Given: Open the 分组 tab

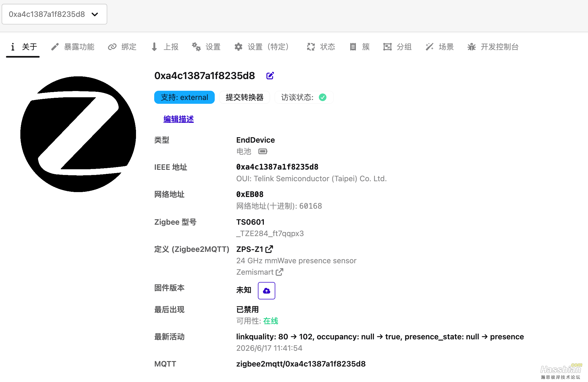Looking at the screenshot, I should pos(397,47).
